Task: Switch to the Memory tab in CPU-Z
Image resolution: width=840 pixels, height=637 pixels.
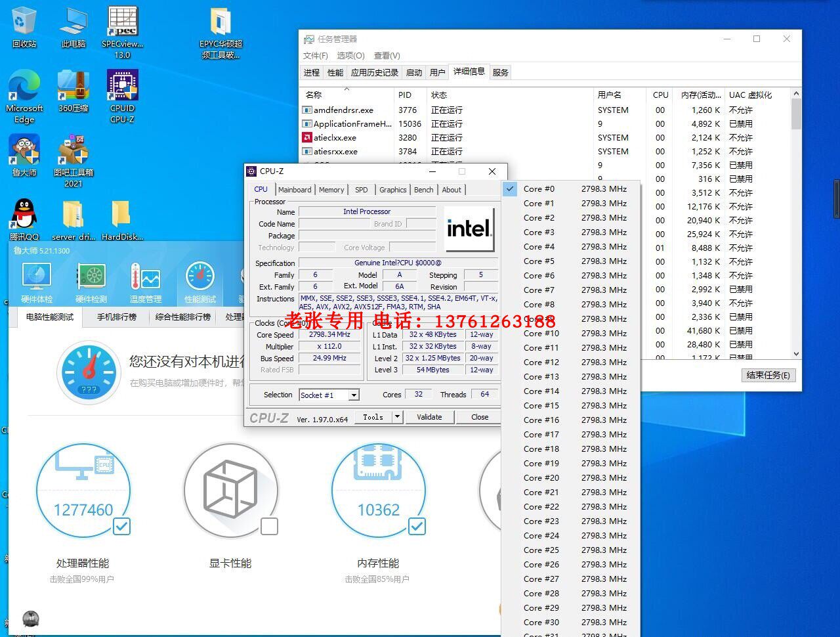Action: [331, 190]
